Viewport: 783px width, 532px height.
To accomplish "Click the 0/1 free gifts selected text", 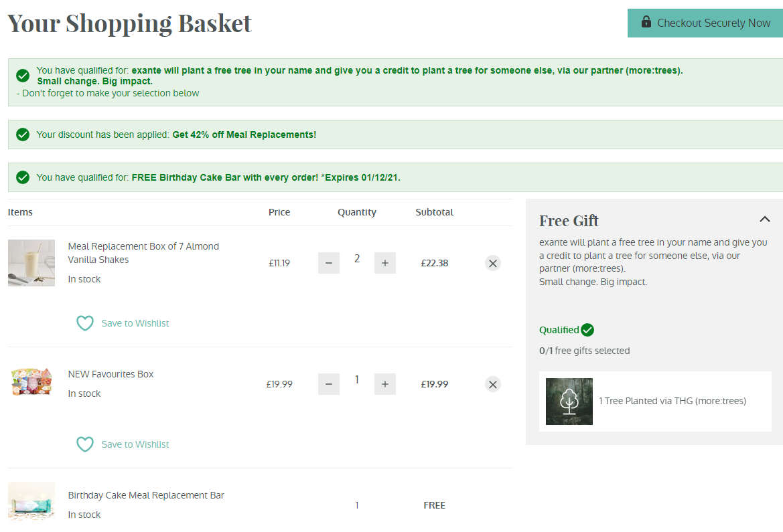I will (x=584, y=351).
